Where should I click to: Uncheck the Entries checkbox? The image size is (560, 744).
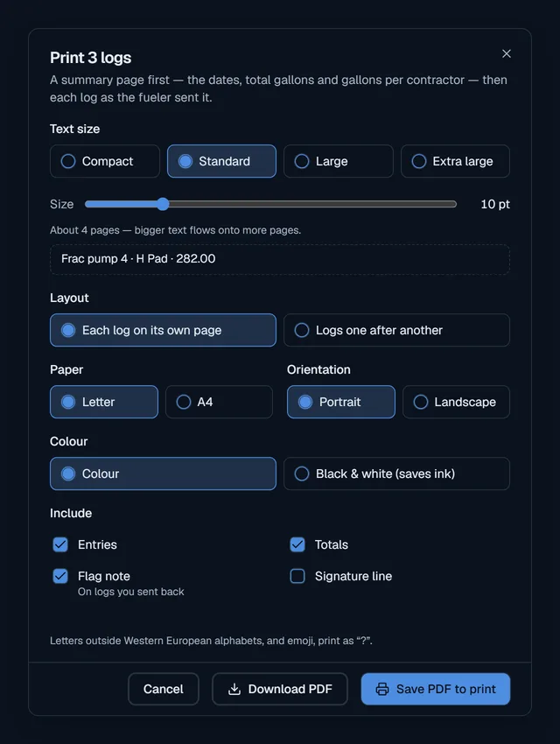tap(60, 544)
